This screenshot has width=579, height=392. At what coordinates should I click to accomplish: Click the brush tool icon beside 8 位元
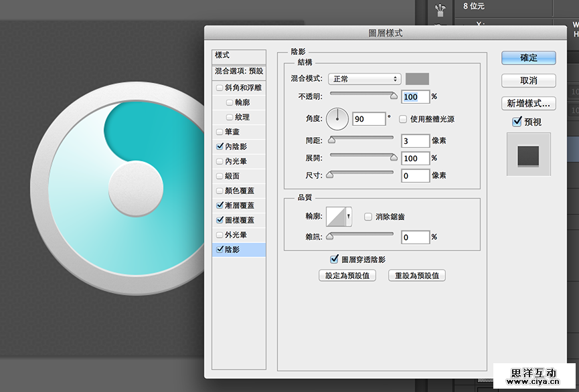(x=440, y=8)
